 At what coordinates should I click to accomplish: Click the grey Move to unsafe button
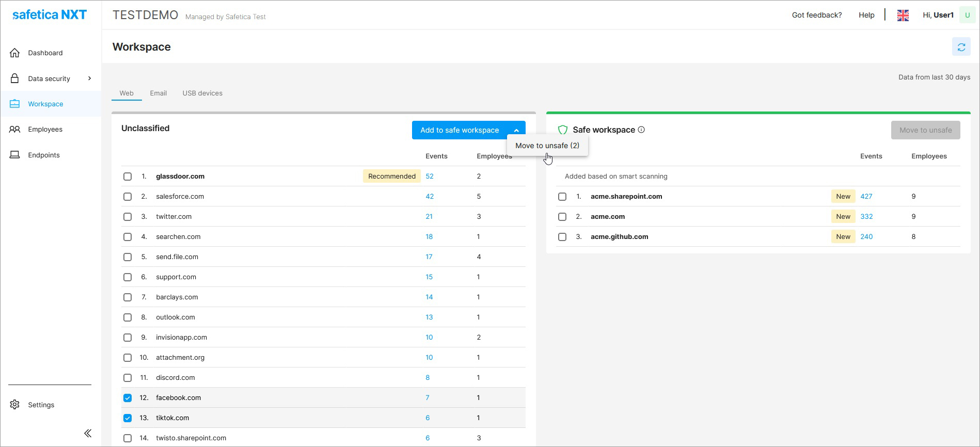point(925,130)
